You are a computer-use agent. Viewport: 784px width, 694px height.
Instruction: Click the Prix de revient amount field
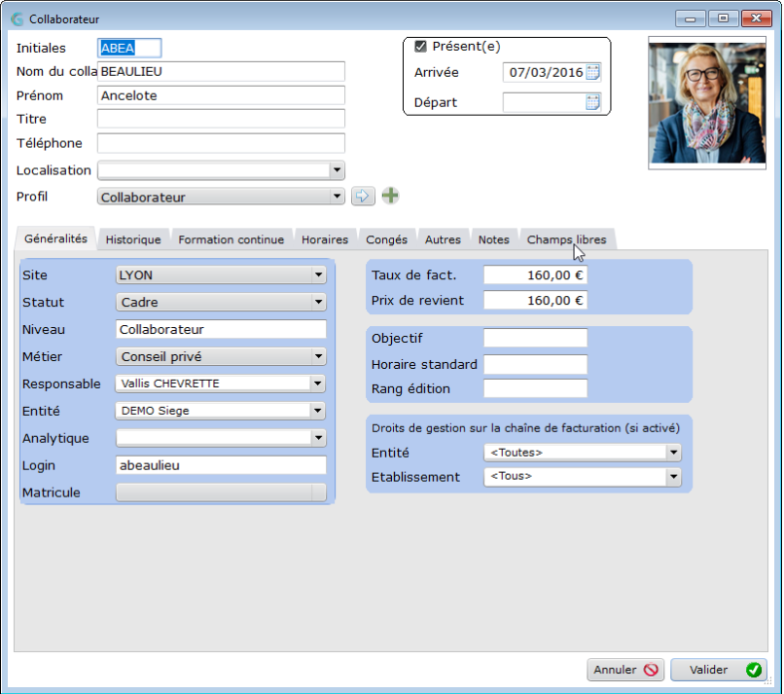535,300
